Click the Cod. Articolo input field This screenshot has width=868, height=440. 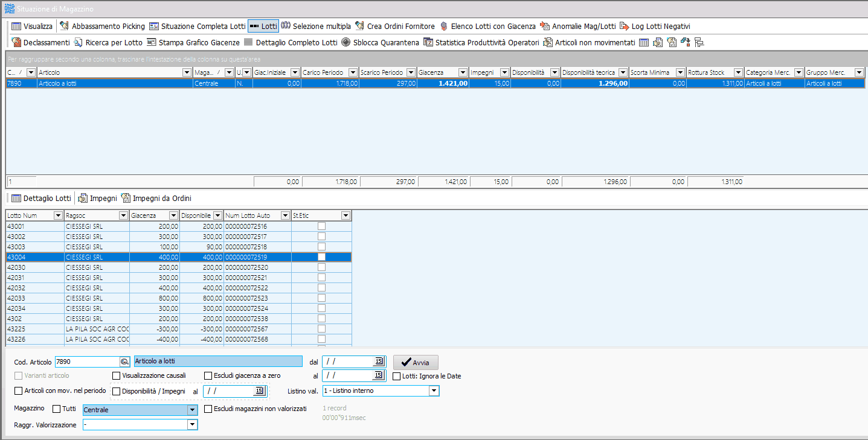88,362
